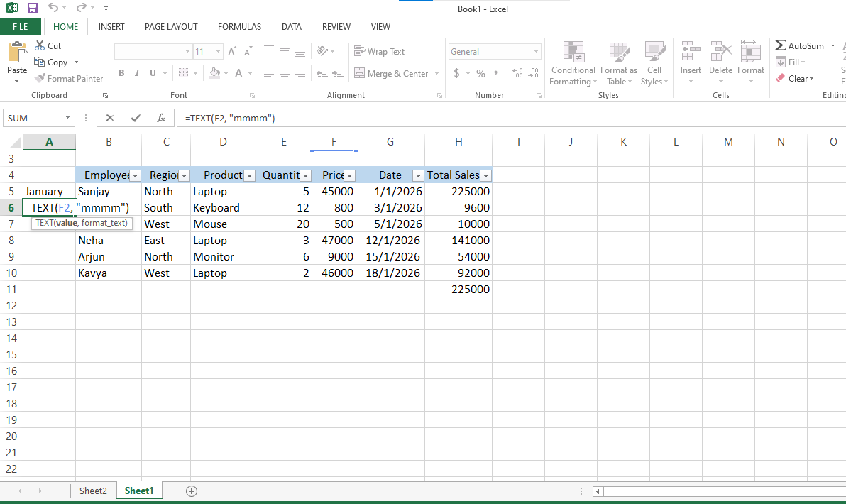Expand the General number format dropdown
Image resolution: width=846 pixels, height=504 pixels.
pos(536,52)
